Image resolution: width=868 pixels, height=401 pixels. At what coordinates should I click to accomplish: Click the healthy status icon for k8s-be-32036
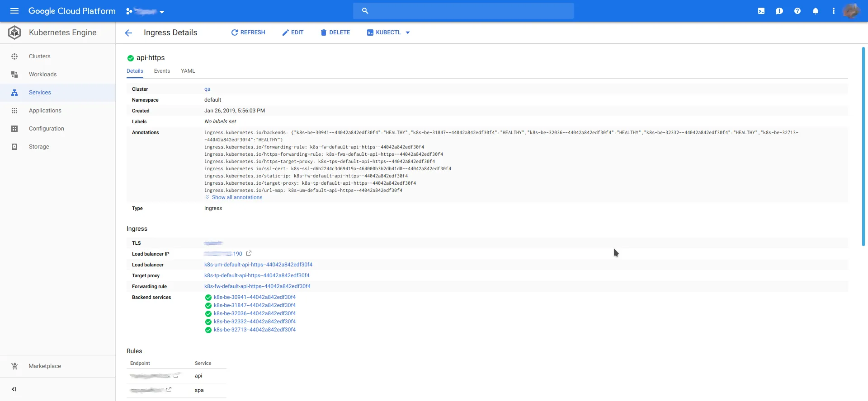click(208, 314)
